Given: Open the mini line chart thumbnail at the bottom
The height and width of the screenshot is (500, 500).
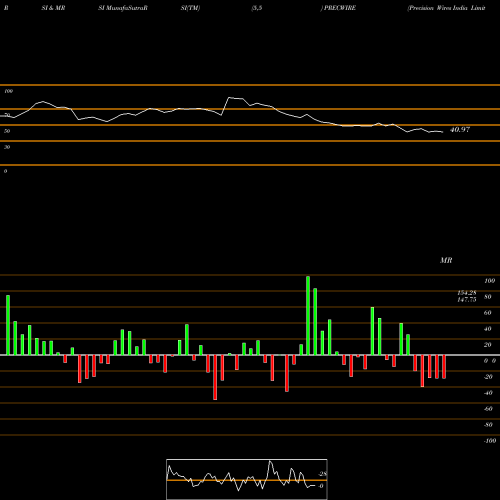Looking at the screenshot, I should coord(247,479).
